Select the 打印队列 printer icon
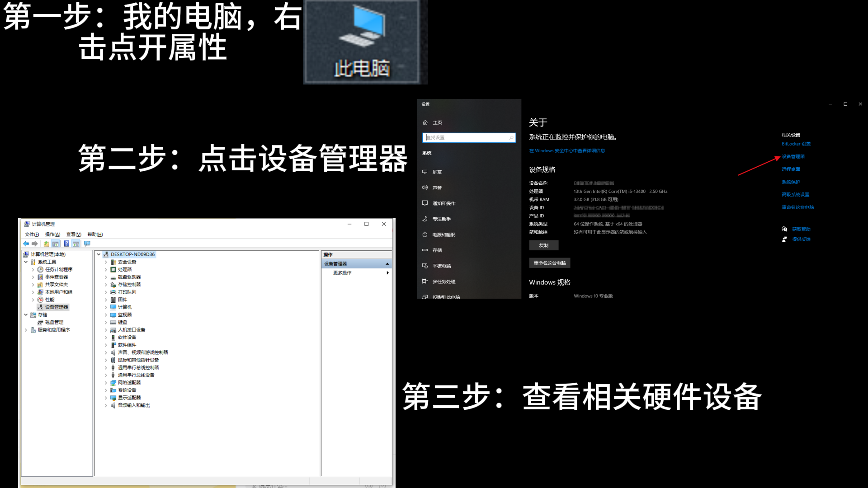868x488 pixels. click(113, 292)
